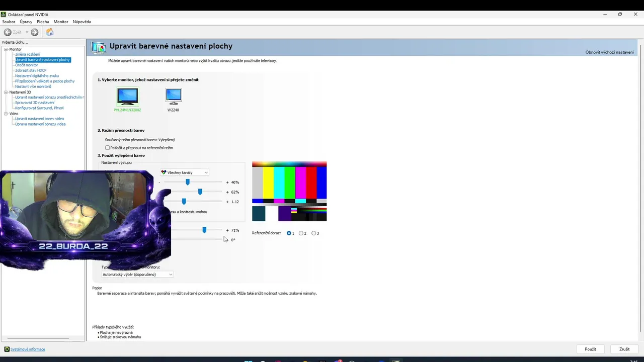
Task: Open the Plocha menu
Action: (x=43, y=22)
